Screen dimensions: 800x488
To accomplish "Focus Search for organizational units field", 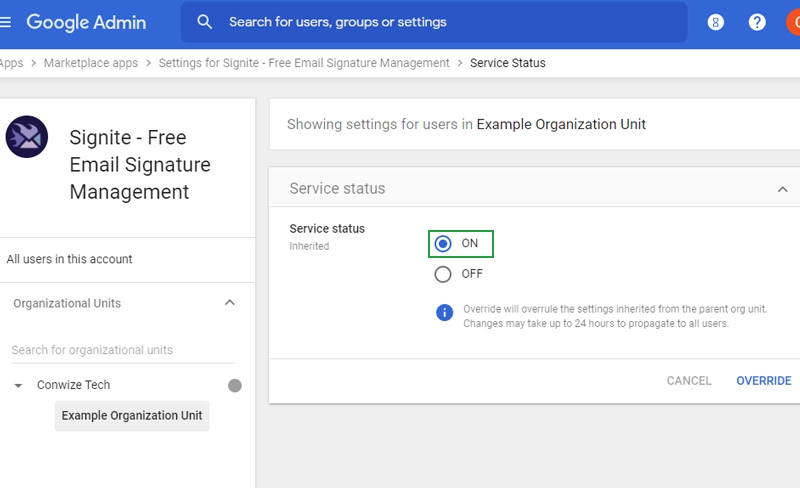I will tap(122, 350).
